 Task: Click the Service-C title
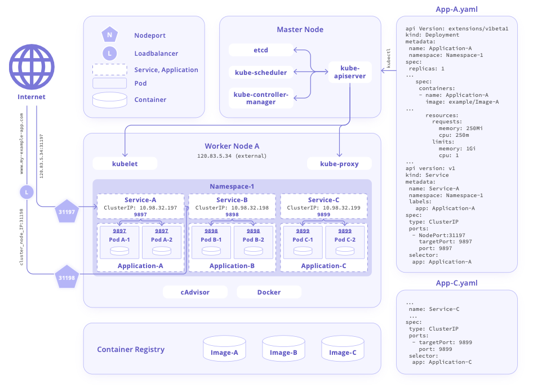click(x=323, y=200)
